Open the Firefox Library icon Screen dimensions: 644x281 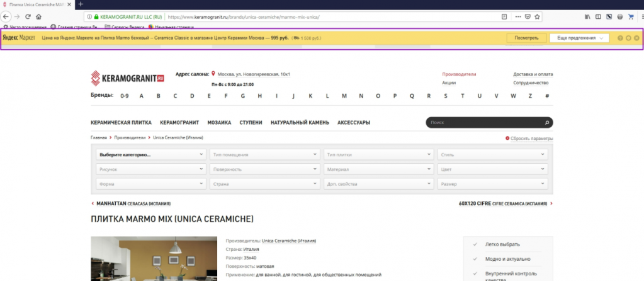point(587,17)
